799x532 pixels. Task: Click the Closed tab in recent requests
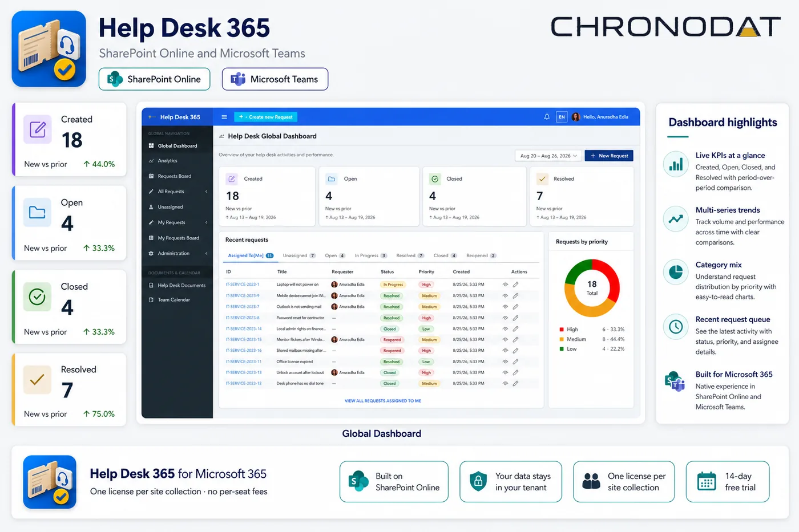point(445,255)
